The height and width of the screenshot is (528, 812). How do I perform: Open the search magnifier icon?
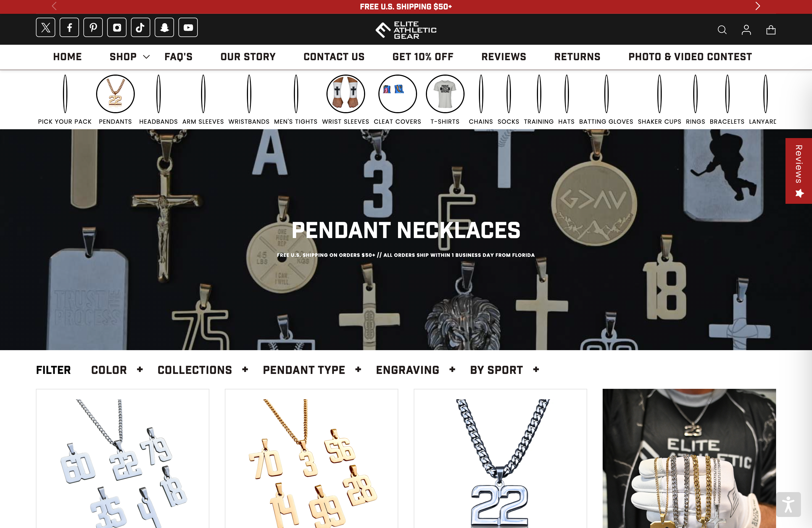pyautogui.click(x=722, y=30)
